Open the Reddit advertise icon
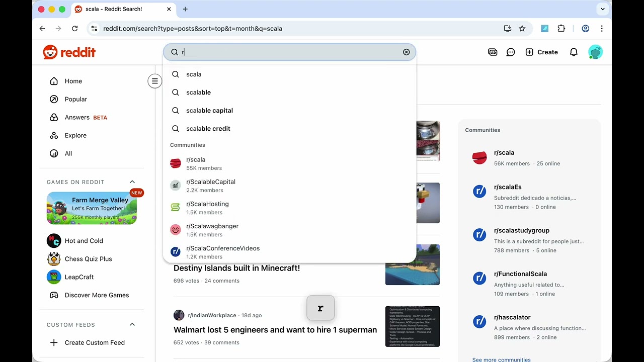 tap(493, 52)
